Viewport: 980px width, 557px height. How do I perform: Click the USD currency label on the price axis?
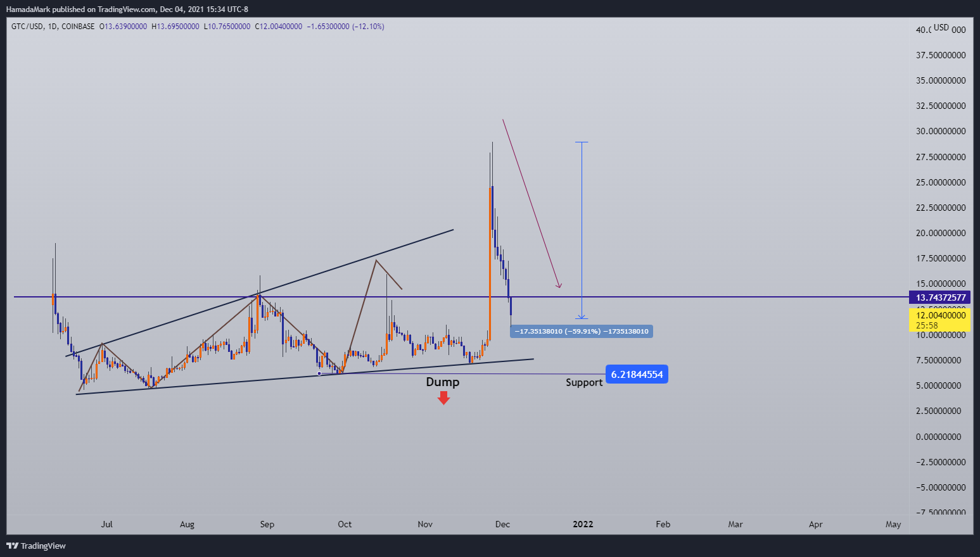(941, 27)
